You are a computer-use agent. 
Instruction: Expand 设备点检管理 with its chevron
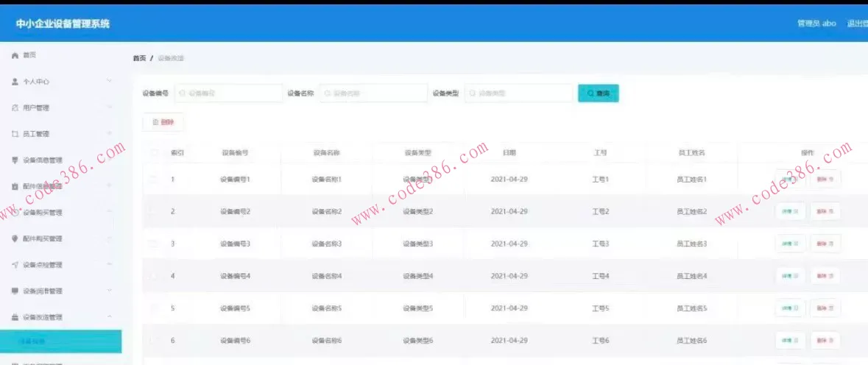109,264
